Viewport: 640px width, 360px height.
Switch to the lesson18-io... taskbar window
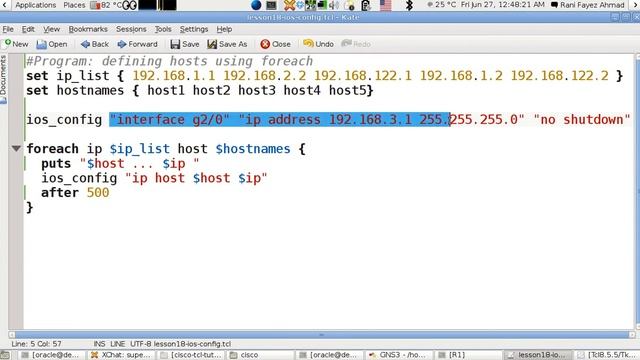tap(539, 355)
